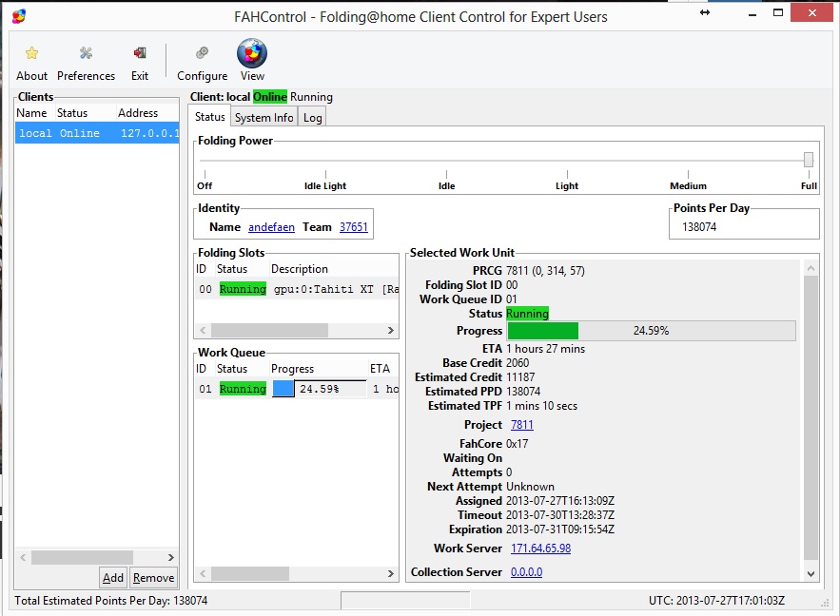Open Collection Server 0.0.0.0 link
Viewport: 840px width, 616px height.
tap(526, 572)
